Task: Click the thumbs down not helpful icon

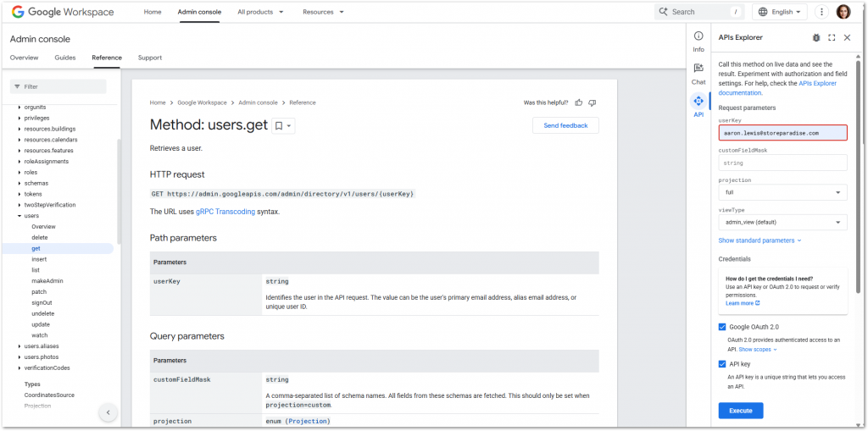Action: (592, 102)
